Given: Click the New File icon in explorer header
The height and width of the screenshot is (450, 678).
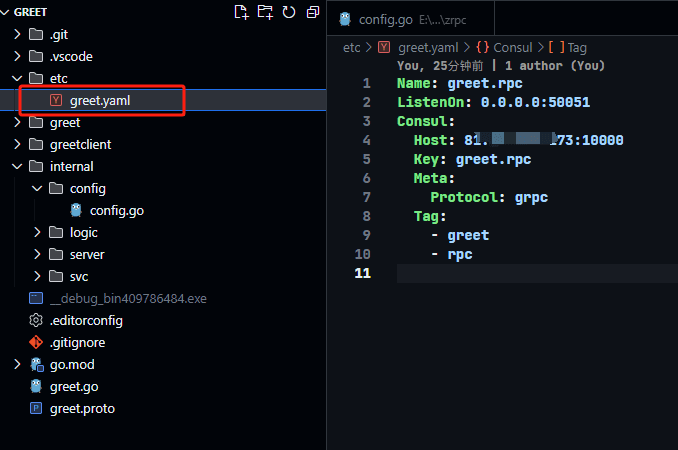Looking at the screenshot, I should [241, 12].
